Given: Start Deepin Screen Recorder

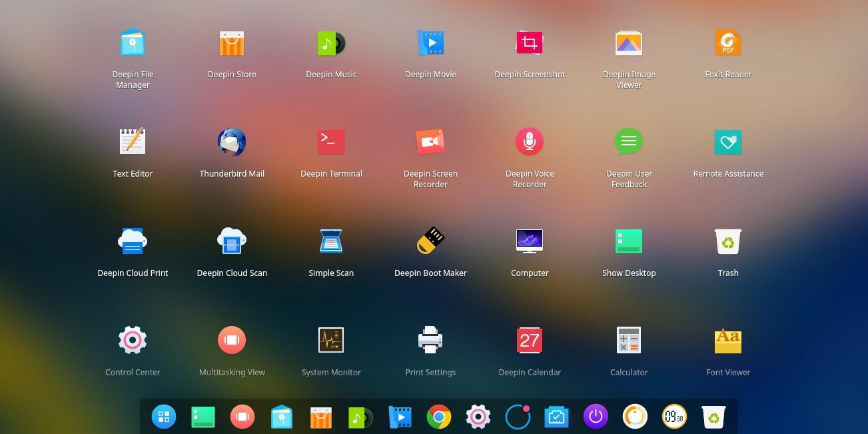Looking at the screenshot, I should click(x=430, y=143).
